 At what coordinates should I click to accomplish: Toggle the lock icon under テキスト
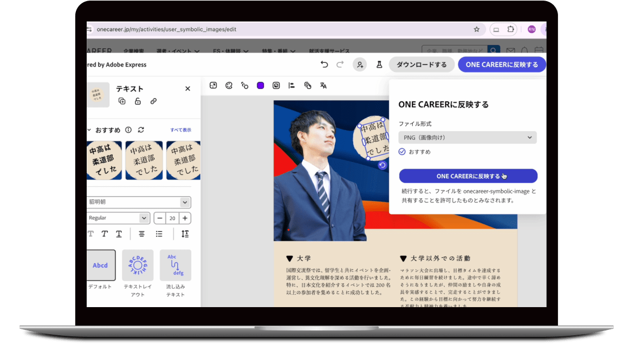[138, 101]
